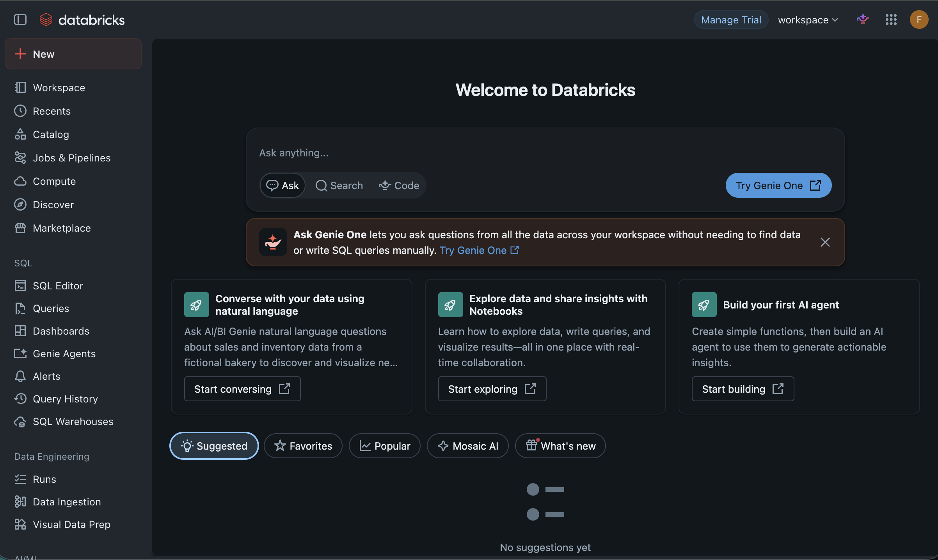Open Compute in the sidebar
The width and height of the screenshot is (938, 560).
tap(73, 181)
